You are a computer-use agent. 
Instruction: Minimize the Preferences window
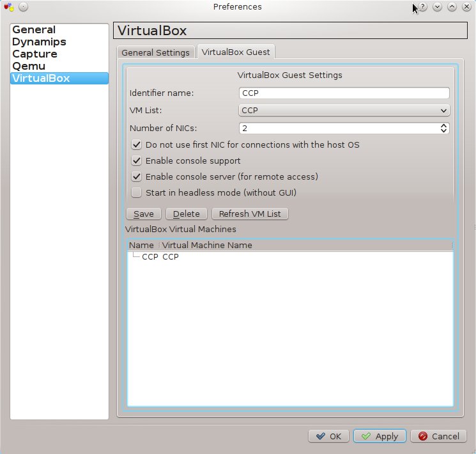pyautogui.click(x=437, y=6)
